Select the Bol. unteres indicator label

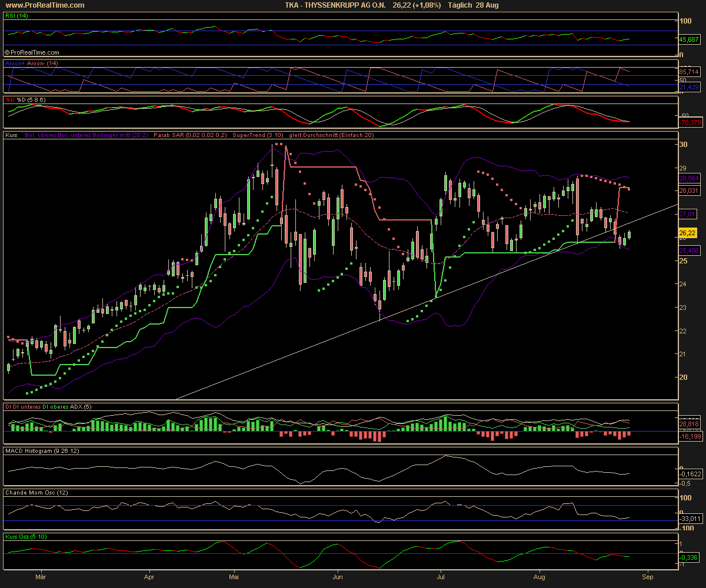click(x=75, y=135)
